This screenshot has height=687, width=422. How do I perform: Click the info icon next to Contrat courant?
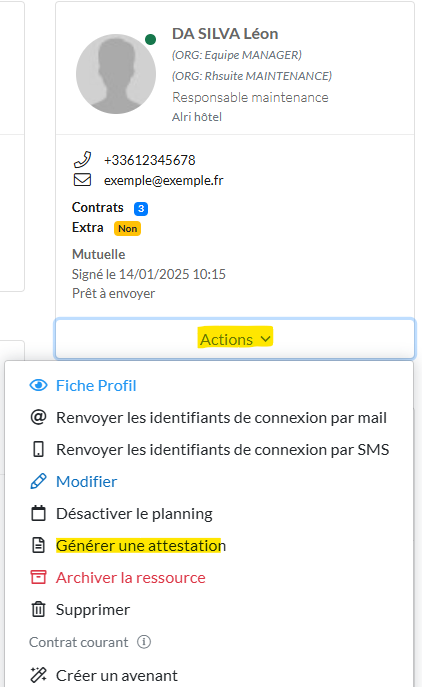point(144,642)
